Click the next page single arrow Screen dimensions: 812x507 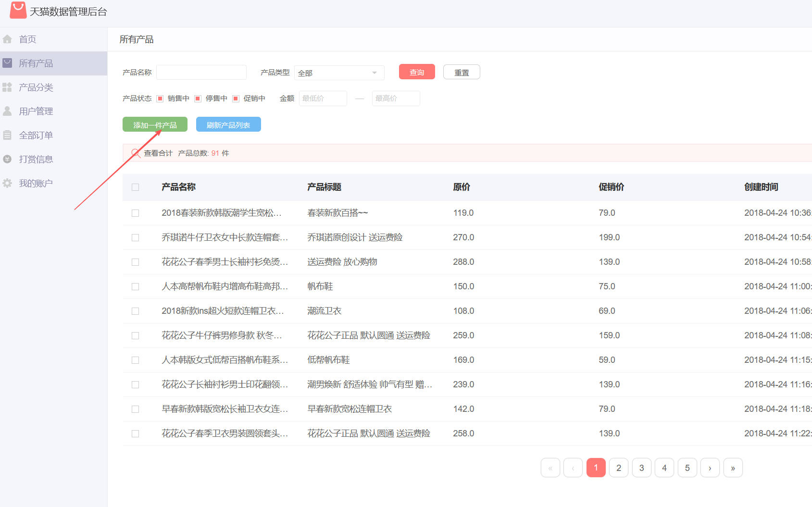710,468
